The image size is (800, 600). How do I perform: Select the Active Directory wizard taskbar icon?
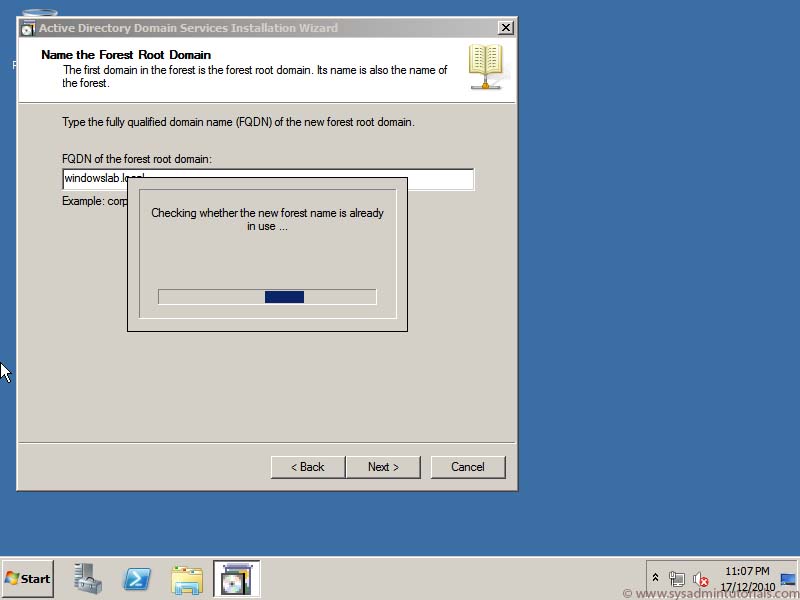point(236,578)
